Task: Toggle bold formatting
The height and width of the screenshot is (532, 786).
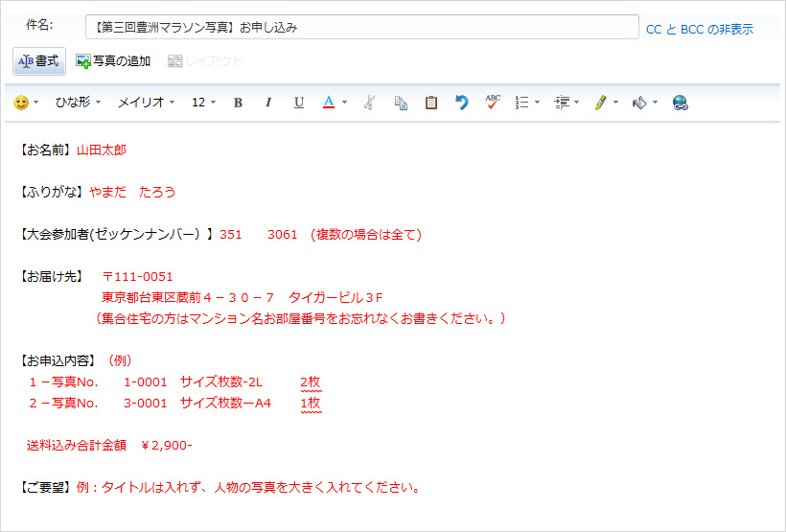Action: 238,103
